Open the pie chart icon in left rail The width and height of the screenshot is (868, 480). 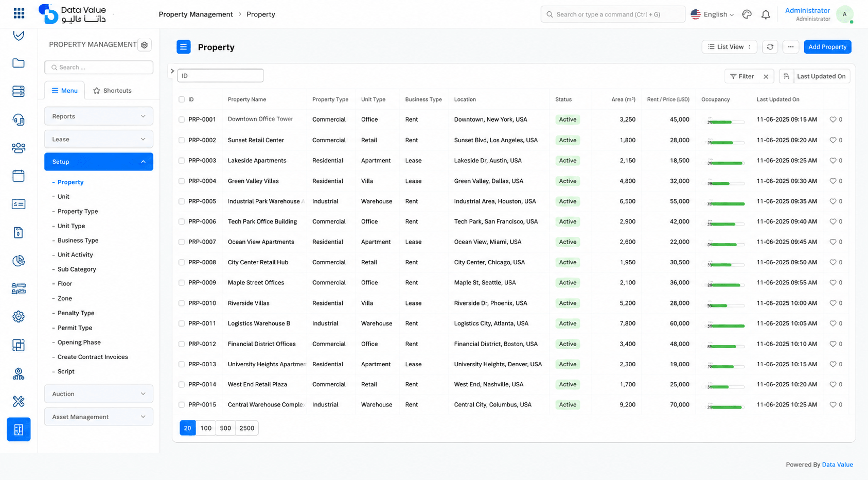coord(19,261)
